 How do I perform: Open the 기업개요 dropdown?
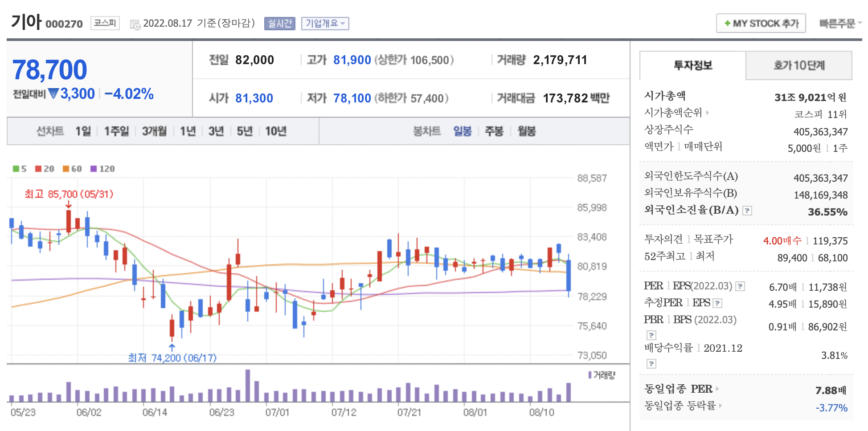(x=325, y=23)
